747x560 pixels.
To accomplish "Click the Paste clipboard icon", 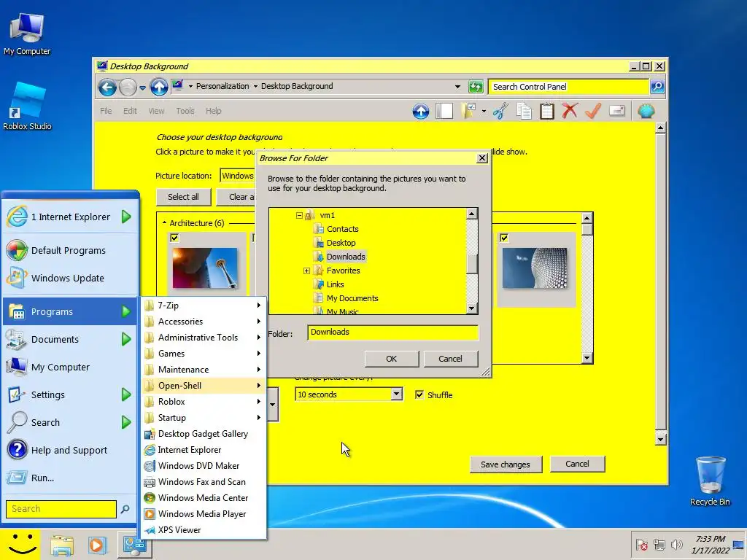I will 547,112.
